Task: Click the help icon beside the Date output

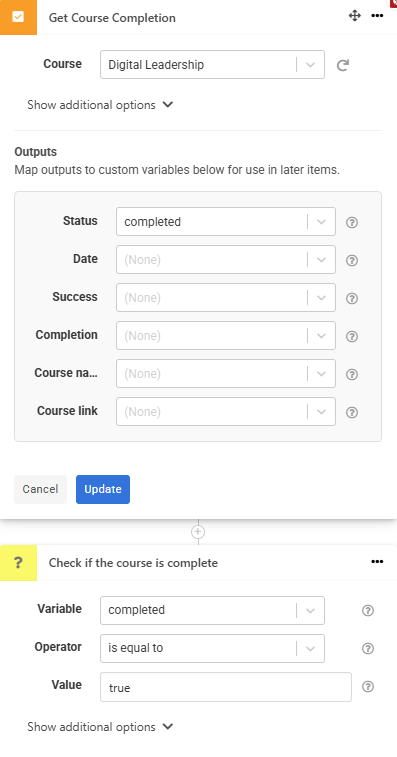Action: click(353, 260)
